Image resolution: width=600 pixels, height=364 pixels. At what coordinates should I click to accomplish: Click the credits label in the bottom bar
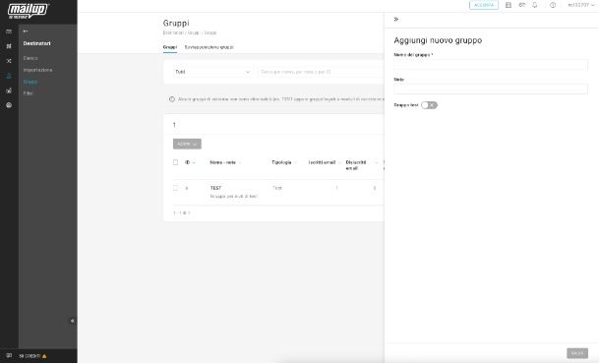coord(30,356)
